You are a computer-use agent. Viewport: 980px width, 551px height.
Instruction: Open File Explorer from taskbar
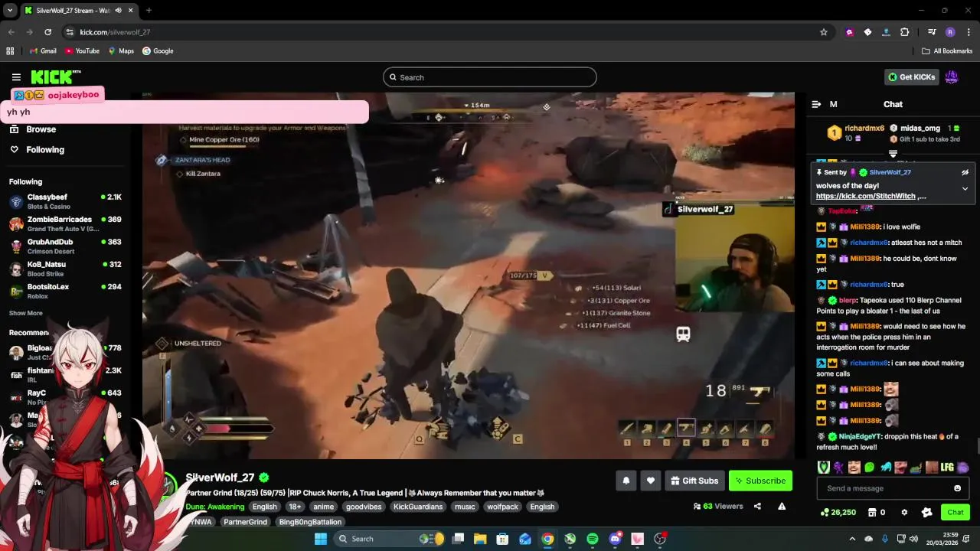tap(480, 539)
